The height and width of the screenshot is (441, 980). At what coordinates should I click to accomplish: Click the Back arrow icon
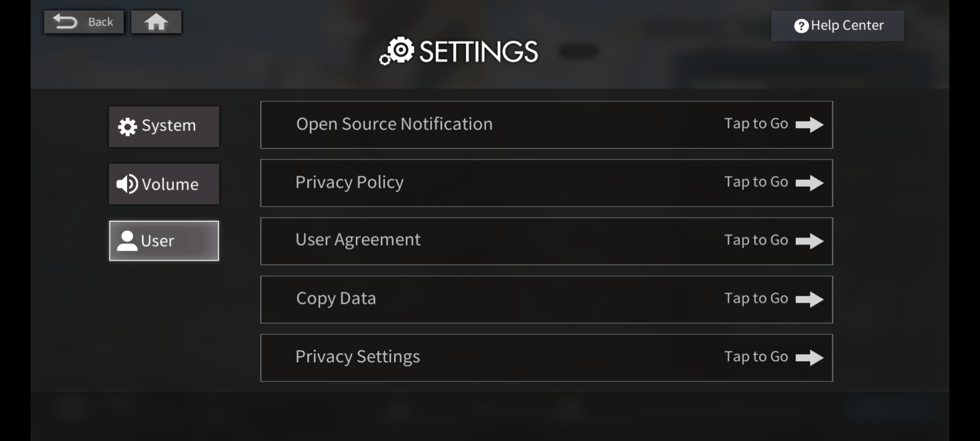[65, 22]
